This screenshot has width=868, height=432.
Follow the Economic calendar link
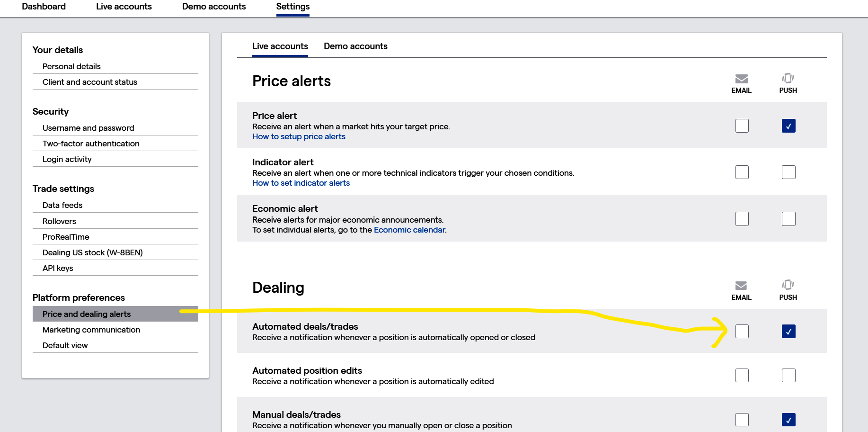coord(409,230)
